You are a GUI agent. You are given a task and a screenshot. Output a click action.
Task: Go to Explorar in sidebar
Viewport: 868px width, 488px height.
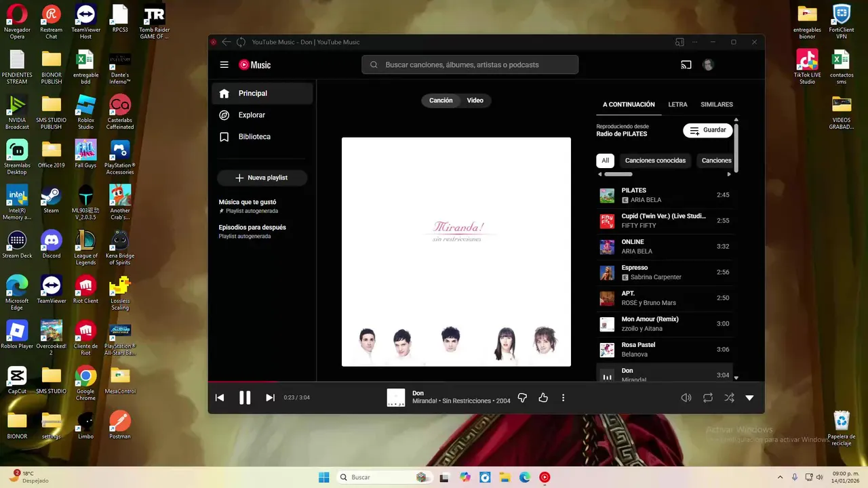(262, 115)
